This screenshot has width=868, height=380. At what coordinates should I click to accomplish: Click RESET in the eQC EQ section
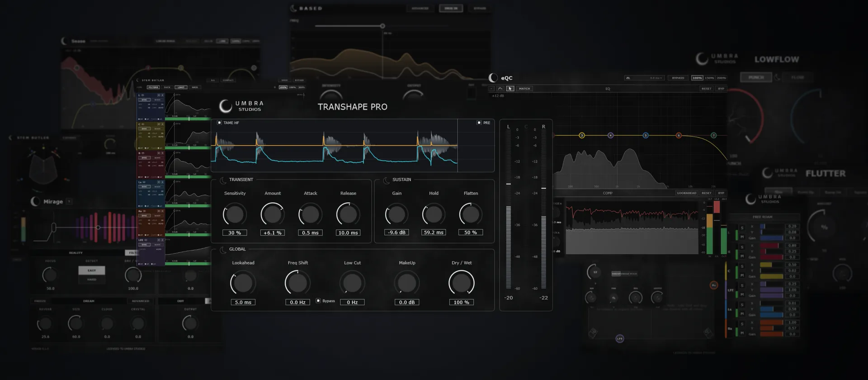pos(706,89)
